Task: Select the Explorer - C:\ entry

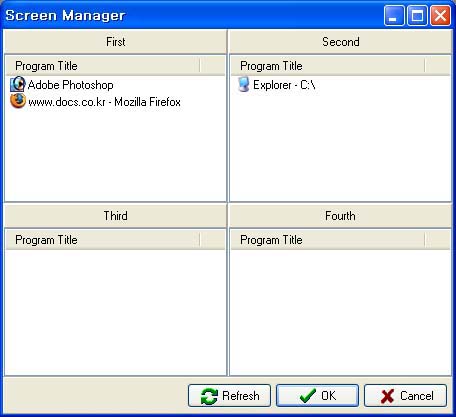Action: click(276, 85)
